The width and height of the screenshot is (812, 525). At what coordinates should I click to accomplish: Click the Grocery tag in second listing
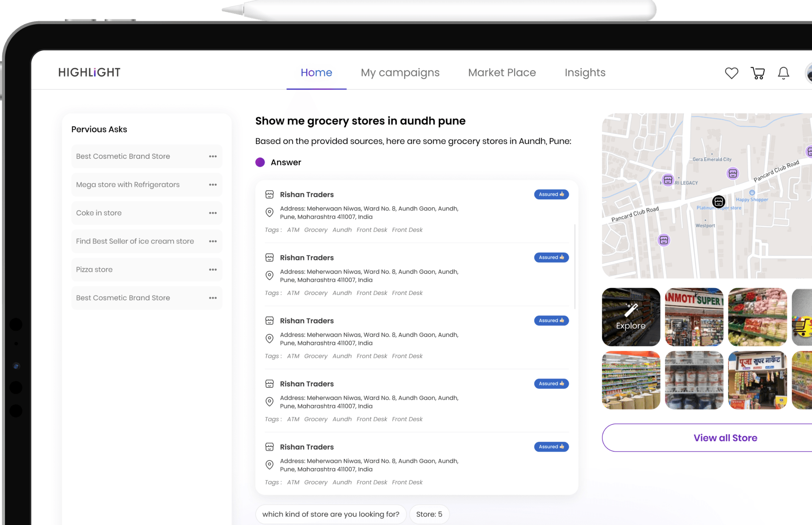click(x=316, y=293)
